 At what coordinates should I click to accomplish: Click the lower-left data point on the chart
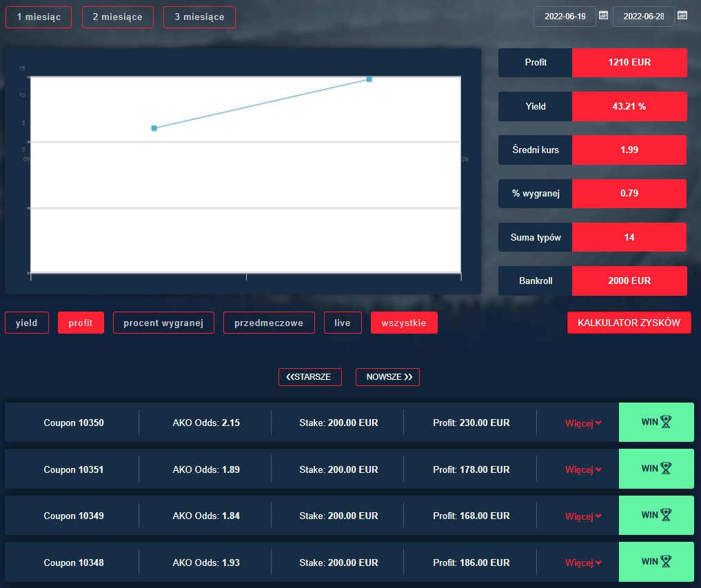coord(154,128)
